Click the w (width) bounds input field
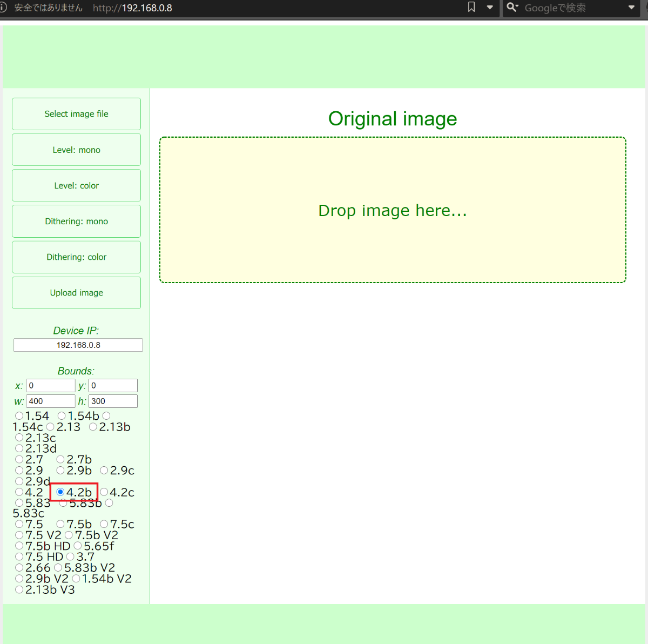The height and width of the screenshot is (644, 648). [51, 401]
